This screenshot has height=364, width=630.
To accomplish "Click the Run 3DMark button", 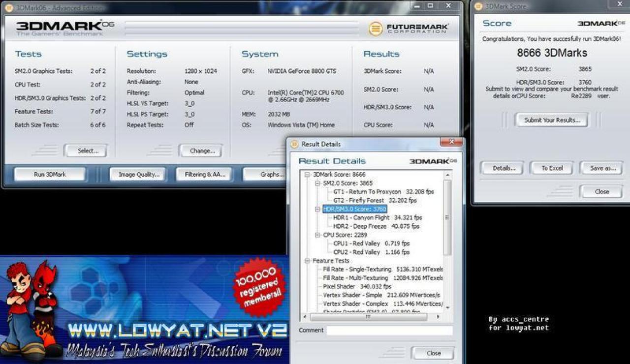I will pyautogui.click(x=50, y=174).
